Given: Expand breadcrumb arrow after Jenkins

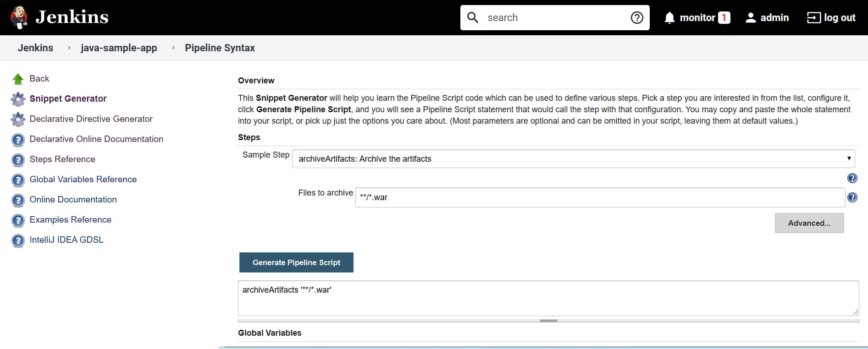Looking at the screenshot, I should [69, 48].
